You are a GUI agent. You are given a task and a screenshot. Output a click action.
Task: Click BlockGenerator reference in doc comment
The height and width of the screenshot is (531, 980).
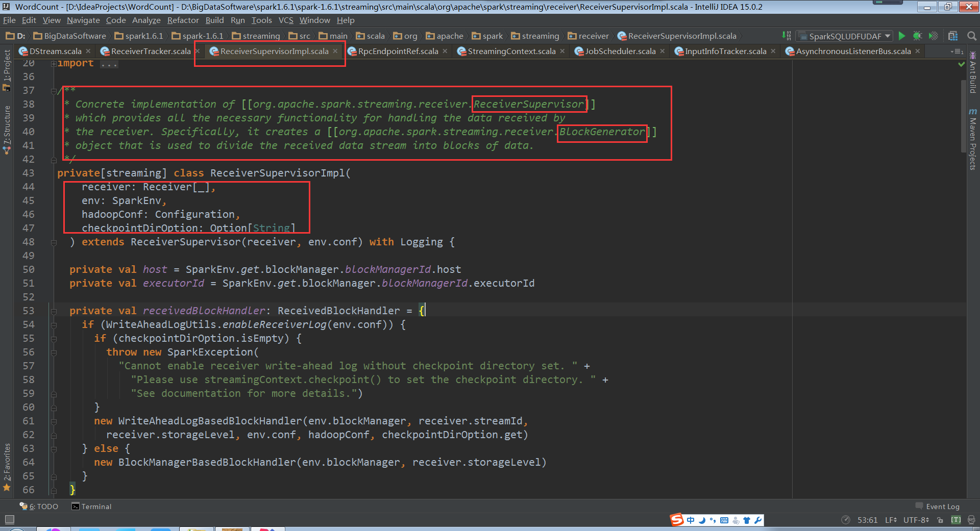tap(602, 132)
